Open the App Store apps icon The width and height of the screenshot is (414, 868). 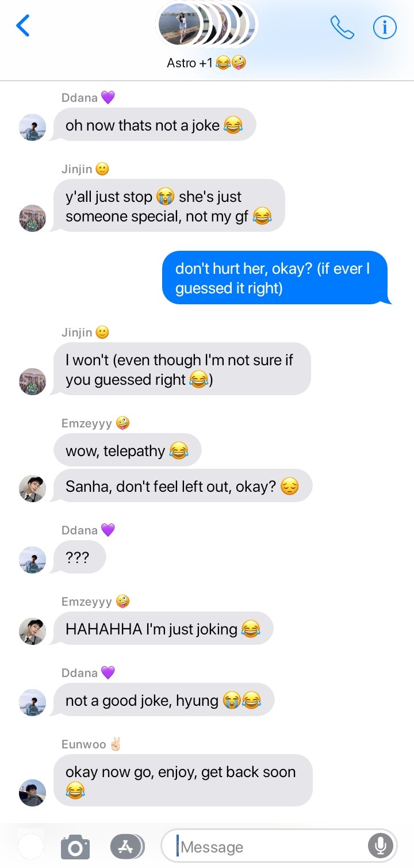pyautogui.click(x=126, y=847)
